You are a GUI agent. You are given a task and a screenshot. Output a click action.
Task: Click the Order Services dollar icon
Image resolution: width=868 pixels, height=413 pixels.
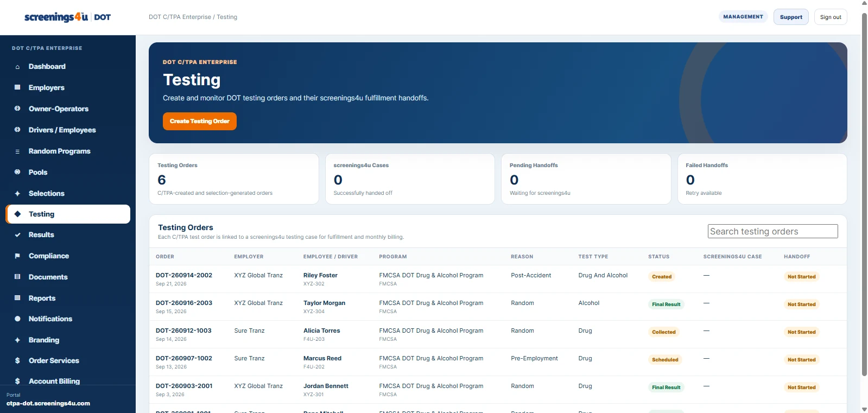click(17, 360)
